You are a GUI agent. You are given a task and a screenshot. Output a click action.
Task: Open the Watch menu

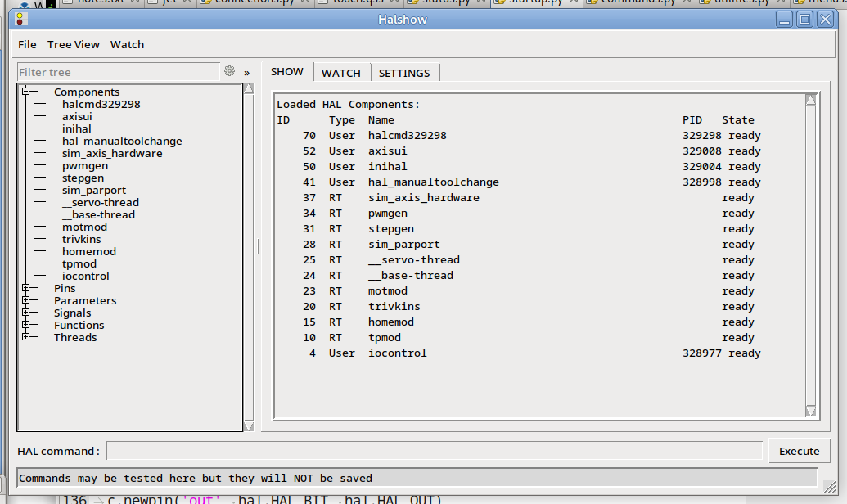coord(128,45)
